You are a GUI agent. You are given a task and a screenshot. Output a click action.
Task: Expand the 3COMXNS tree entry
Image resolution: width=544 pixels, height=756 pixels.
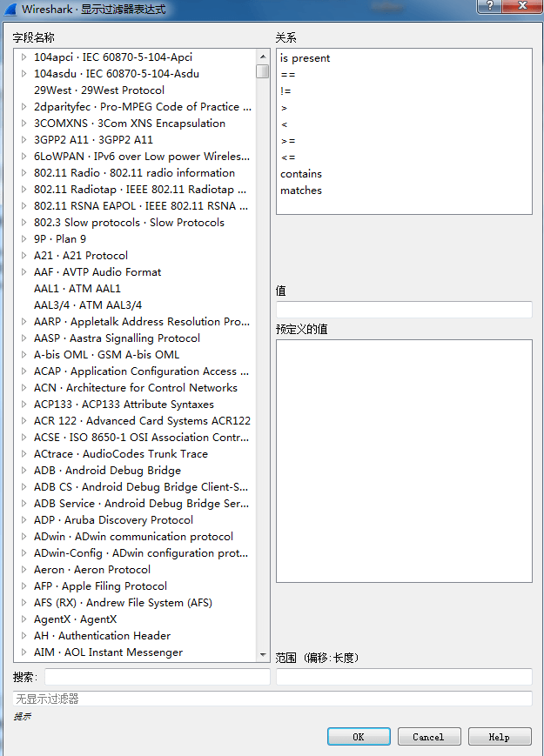tap(24, 123)
